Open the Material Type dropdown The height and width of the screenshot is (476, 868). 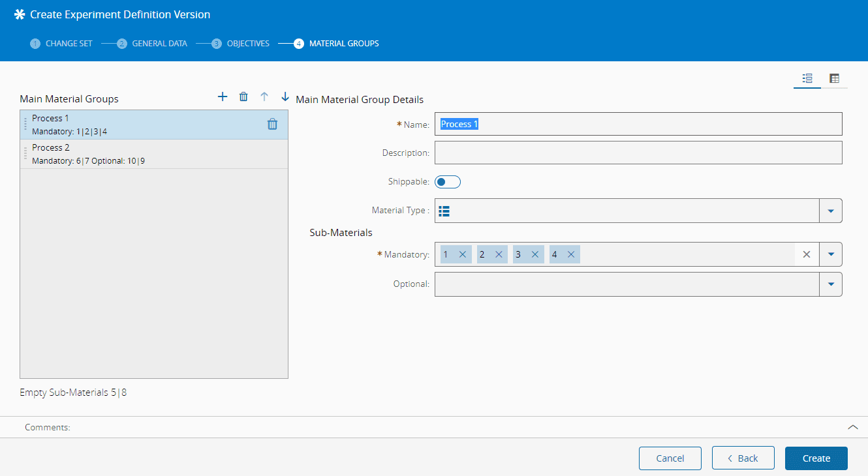(831, 211)
